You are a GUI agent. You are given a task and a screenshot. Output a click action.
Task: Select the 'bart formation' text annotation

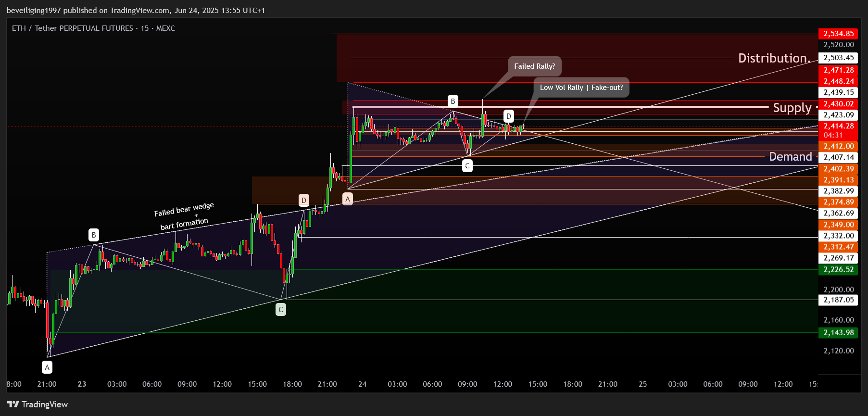click(x=184, y=224)
